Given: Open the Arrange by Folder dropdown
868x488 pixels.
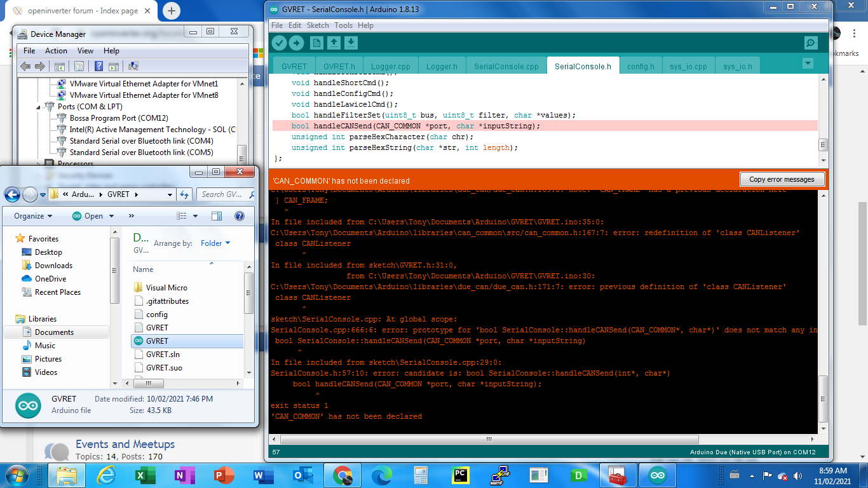Looking at the screenshot, I should 215,243.
